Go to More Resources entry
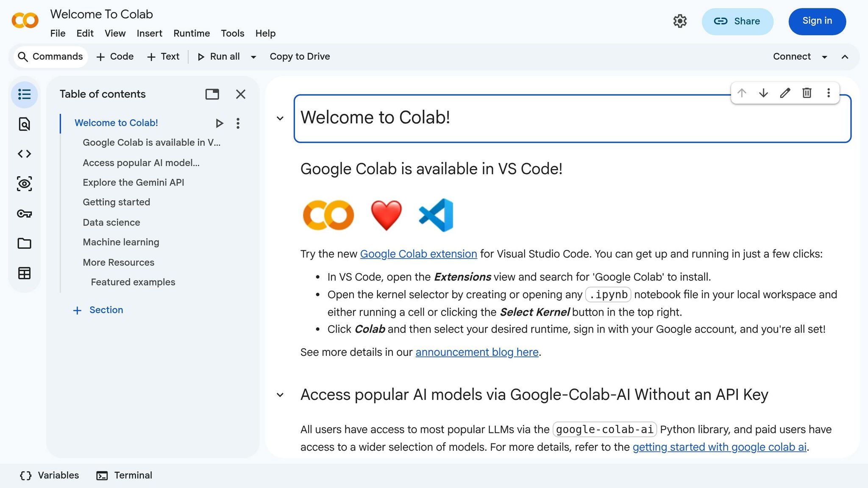 point(118,263)
